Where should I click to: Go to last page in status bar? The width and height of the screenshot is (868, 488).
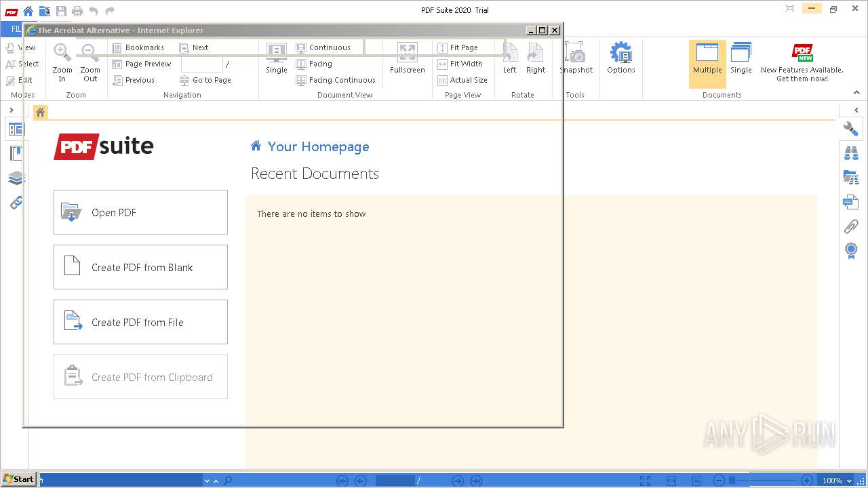point(476,481)
